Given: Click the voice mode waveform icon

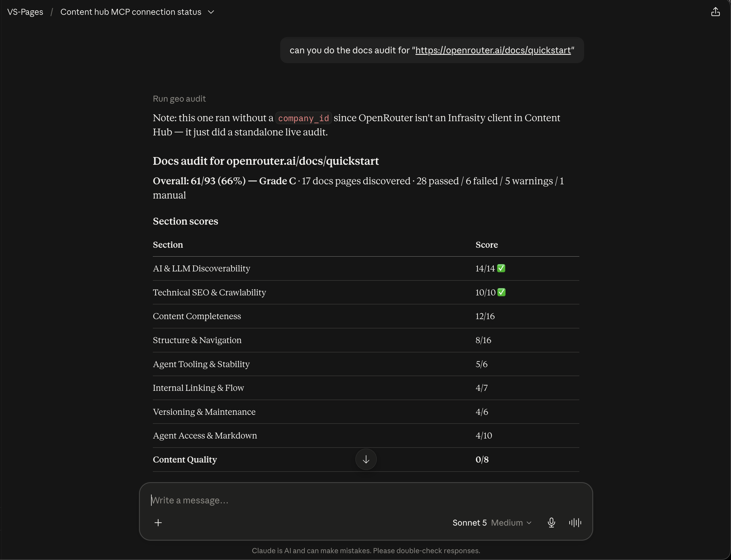Looking at the screenshot, I should [x=575, y=523].
